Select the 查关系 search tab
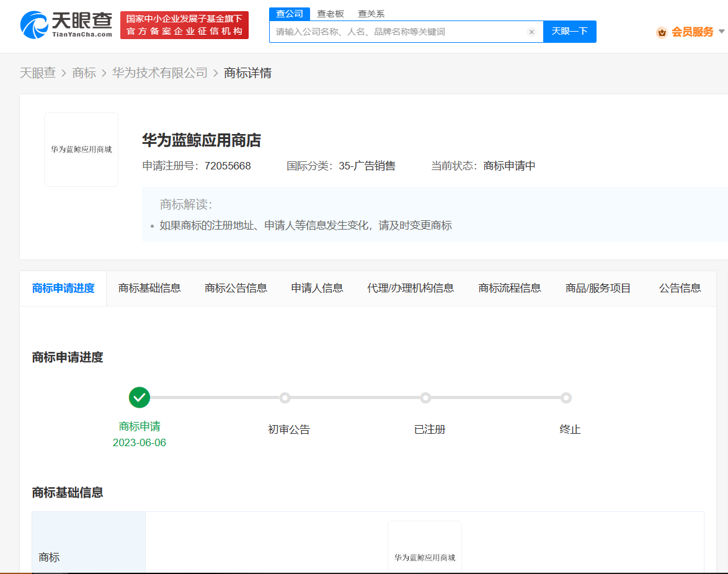728x574 pixels. pyautogui.click(x=371, y=14)
